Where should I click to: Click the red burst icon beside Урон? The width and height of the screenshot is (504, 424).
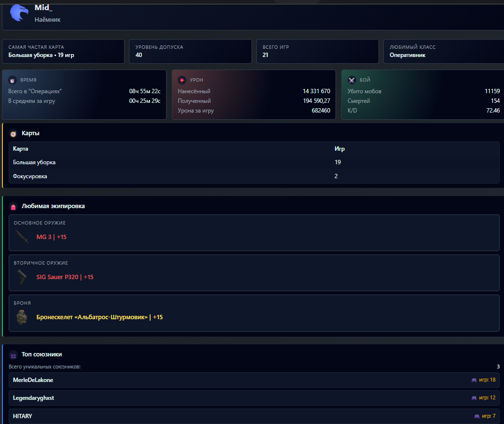tap(182, 80)
